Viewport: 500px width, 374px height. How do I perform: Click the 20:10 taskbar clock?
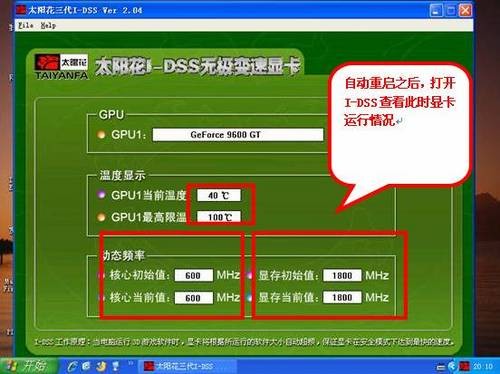pyautogui.click(x=483, y=367)
